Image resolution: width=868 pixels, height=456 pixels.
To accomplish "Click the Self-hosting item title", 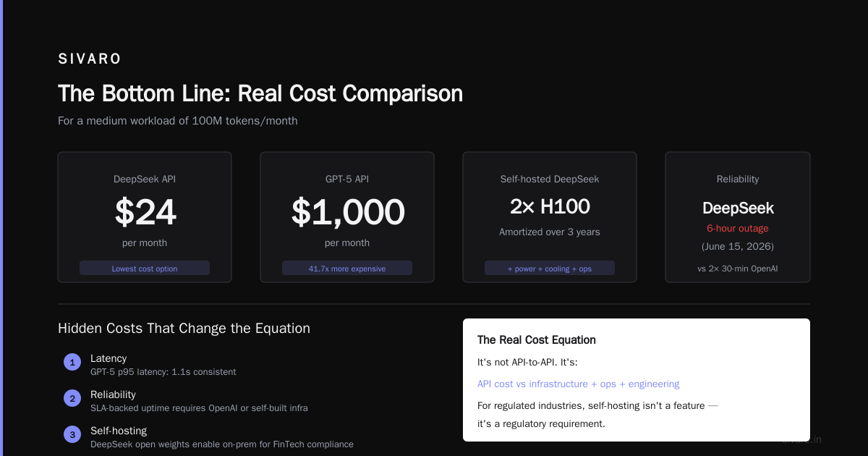I will pyautogui.click(x=119, y=431).
